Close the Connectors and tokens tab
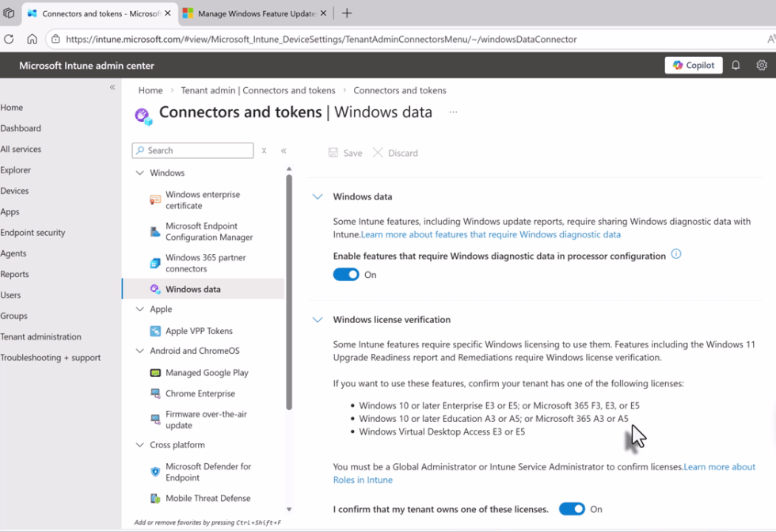 168,13
